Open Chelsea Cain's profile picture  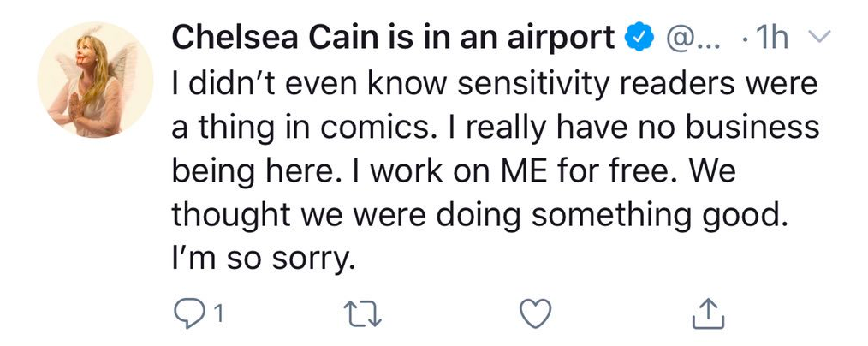point(95,80)
